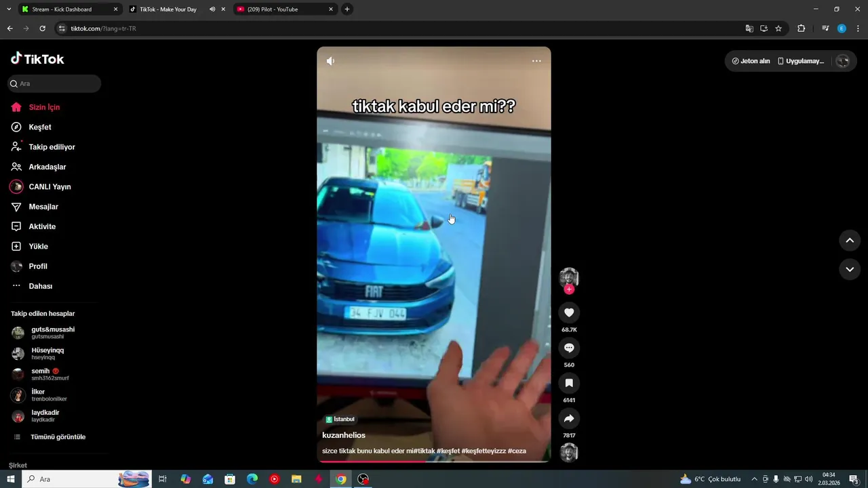Open 'kuzanhelios' username on the video

click(x=344, y=435)
